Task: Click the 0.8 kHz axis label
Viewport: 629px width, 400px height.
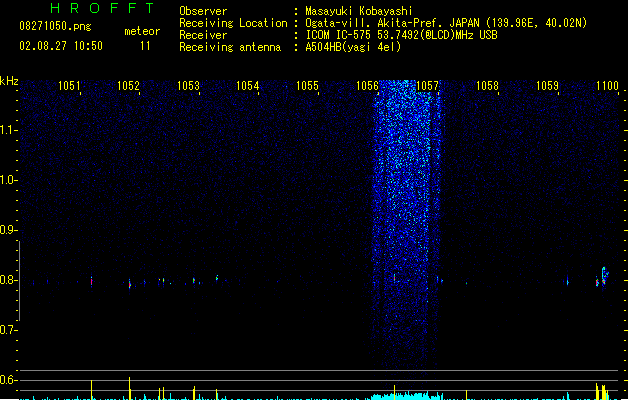Action: (x=8, y=280)
